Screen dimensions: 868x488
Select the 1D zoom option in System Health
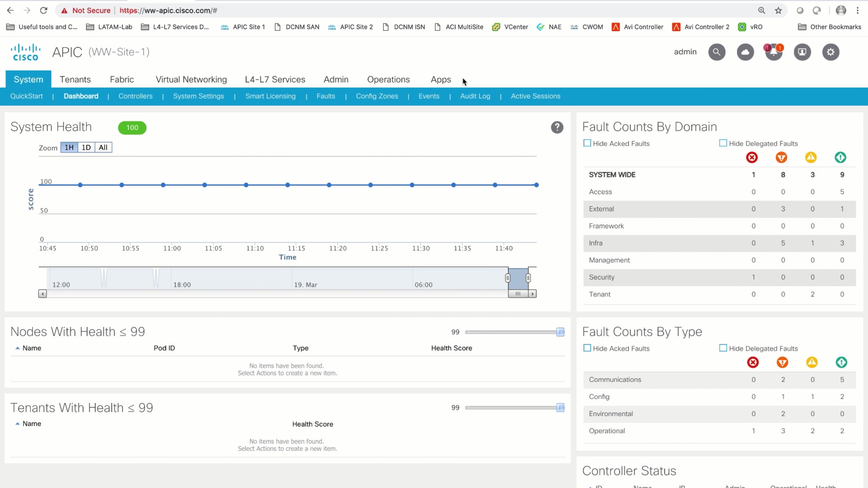point(86,147)
